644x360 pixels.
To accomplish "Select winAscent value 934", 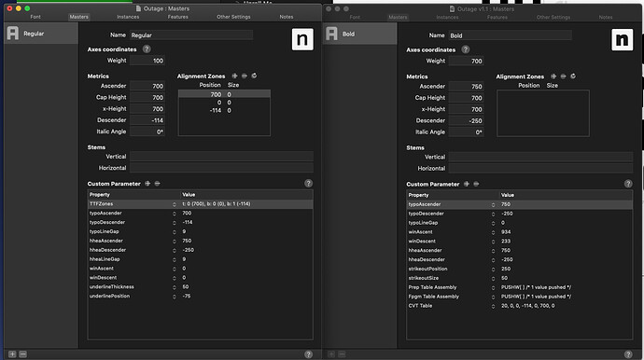I will [506, 232].
